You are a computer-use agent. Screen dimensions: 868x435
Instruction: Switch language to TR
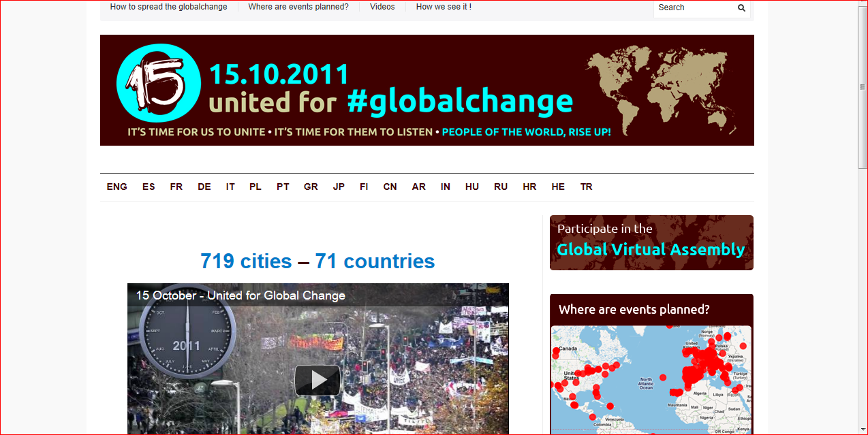coord(586,187)
